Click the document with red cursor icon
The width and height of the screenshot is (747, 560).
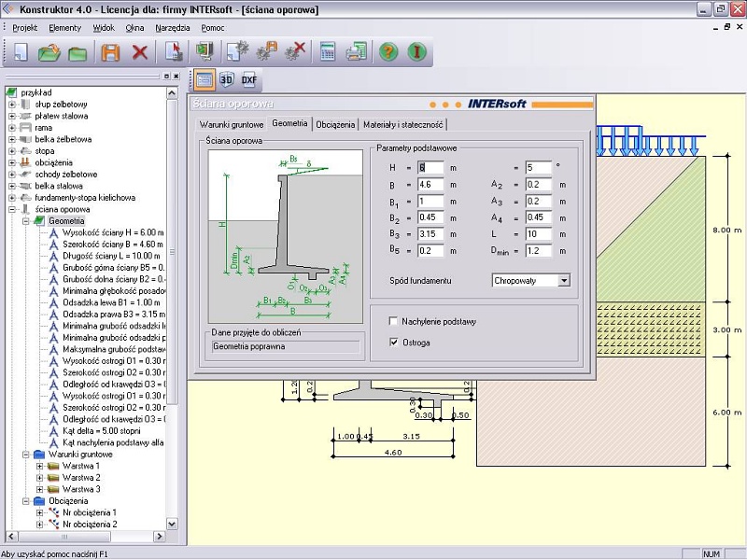pos(174,51)
